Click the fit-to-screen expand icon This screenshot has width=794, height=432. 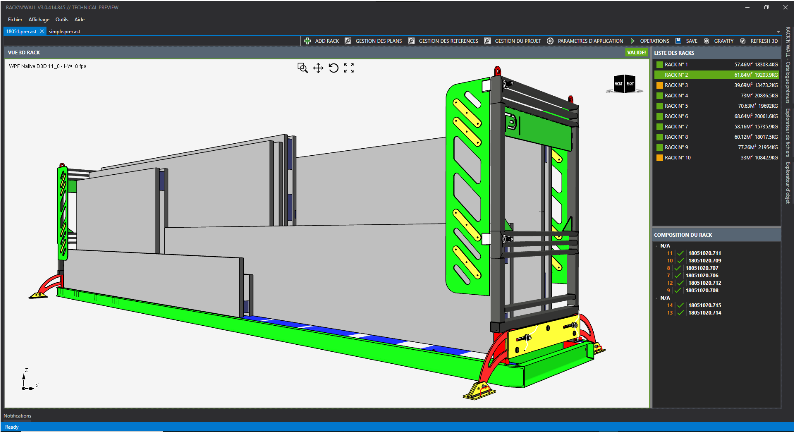click(x=349, y=68)
